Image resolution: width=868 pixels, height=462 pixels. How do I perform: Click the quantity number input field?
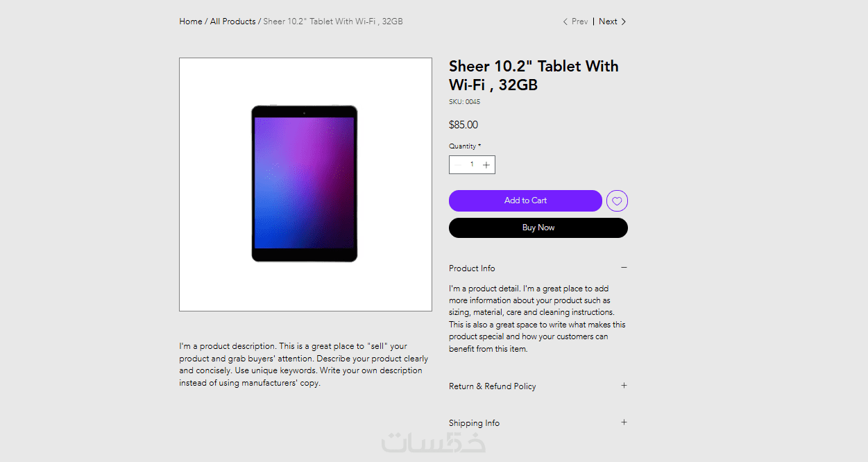point(472,165)
